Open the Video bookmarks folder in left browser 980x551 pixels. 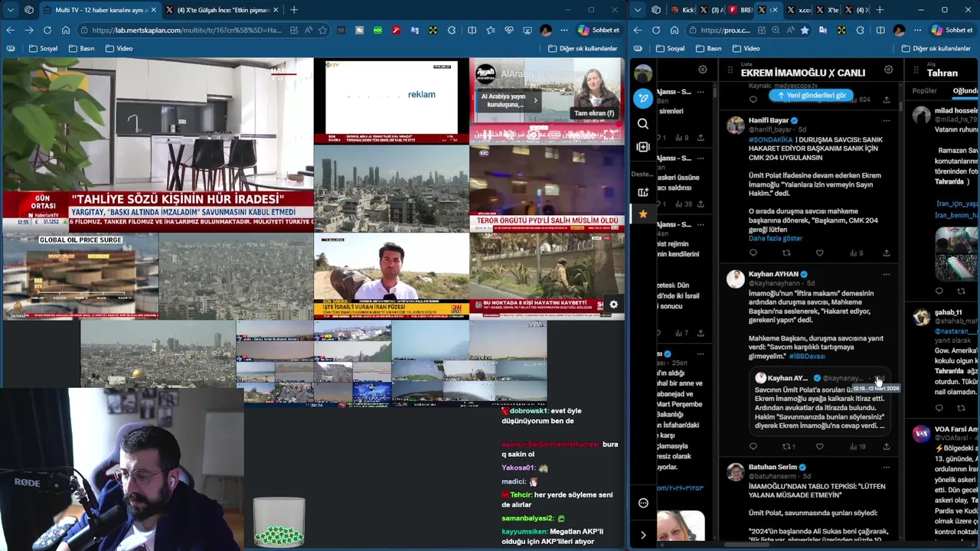click(x=119, y=48)
